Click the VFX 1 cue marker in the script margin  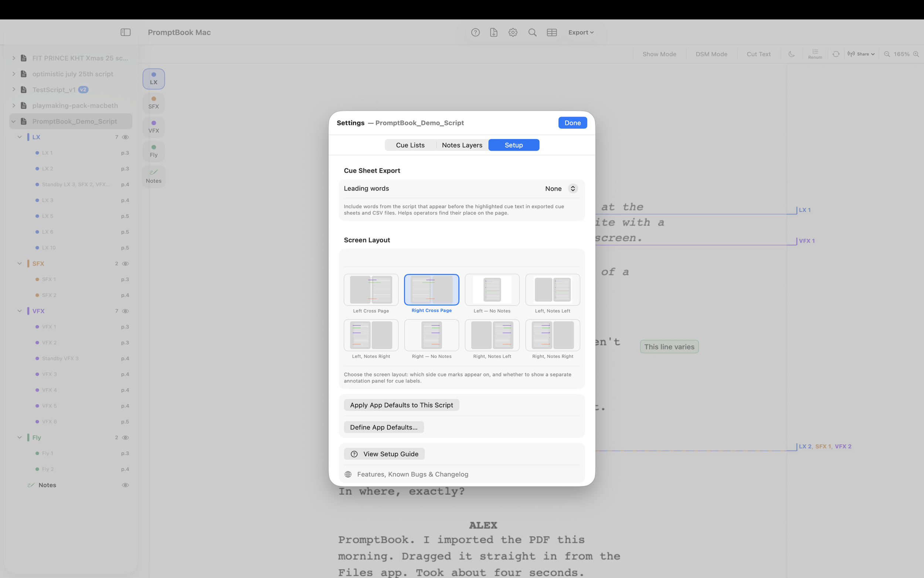pos(806,241)
